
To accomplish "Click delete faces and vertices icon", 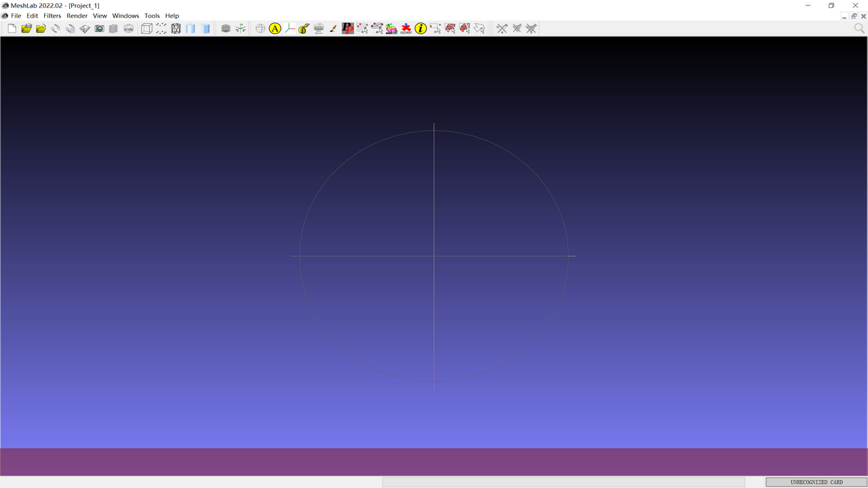I will click(531, 28).
